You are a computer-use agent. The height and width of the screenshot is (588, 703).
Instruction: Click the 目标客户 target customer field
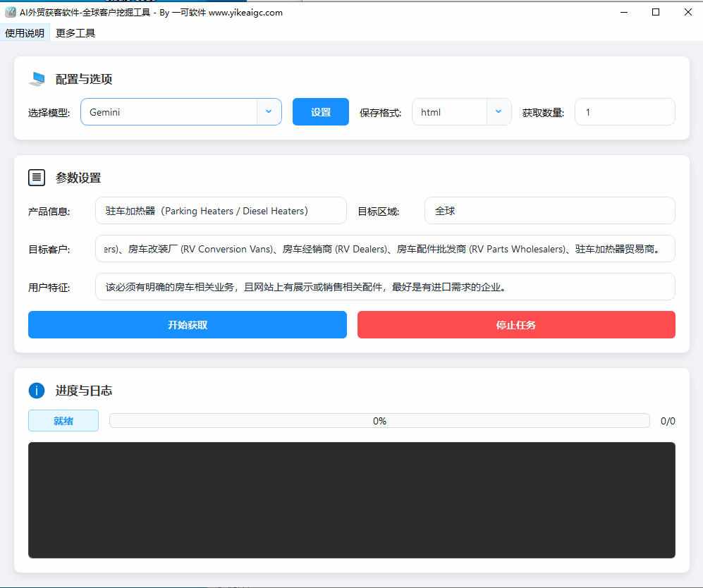coord(385,248)
